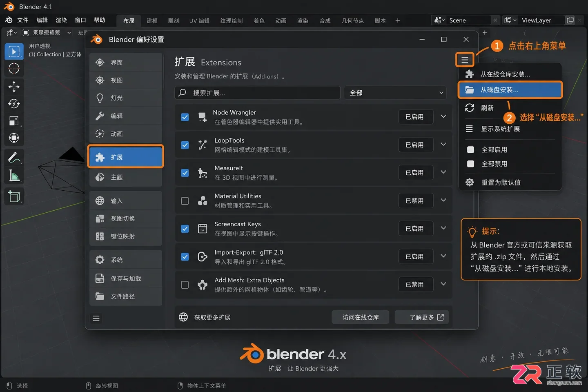Open the editor type dropdown icon in viewport header
Image resolution: width=588 pixels, height=392 pixels.
point(11,33)
